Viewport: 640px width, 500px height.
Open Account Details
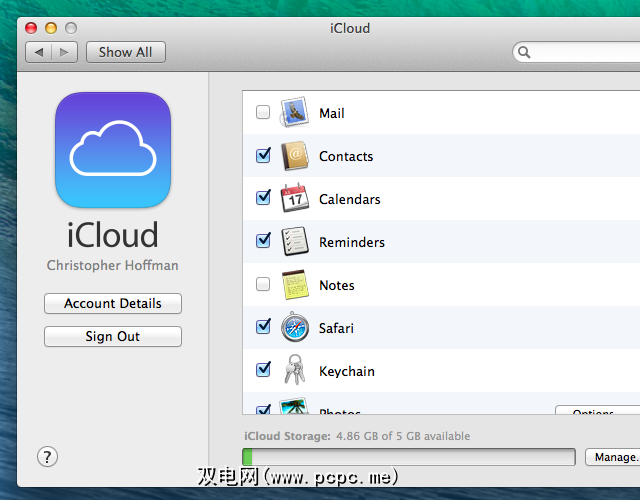coord(113,303)
